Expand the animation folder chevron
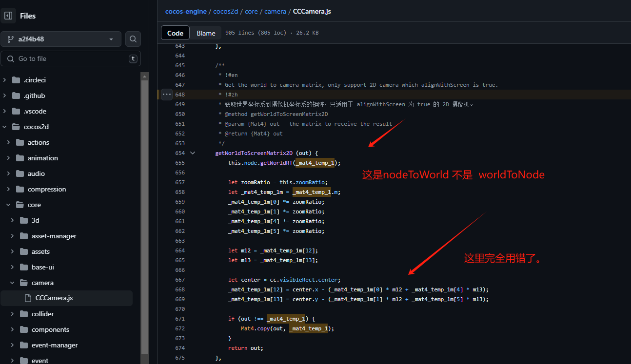Screen dimensions: 631x364 coord(9,158)
